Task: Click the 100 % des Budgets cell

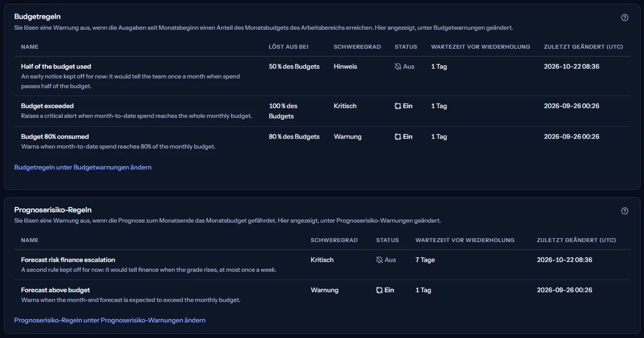Action: [x=283, y=111]
